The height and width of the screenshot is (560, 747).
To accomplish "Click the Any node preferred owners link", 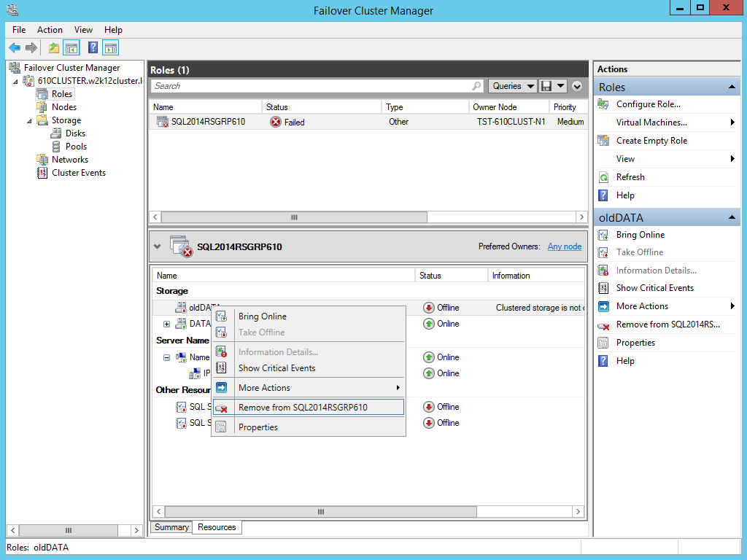I will pos(564,246).
